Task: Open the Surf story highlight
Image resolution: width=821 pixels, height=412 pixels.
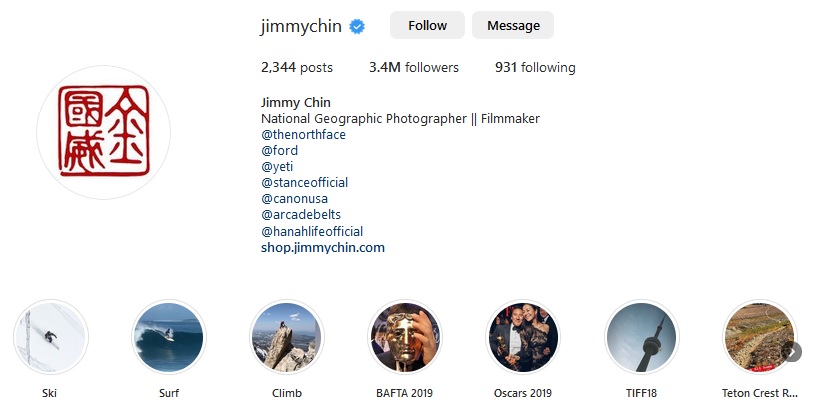Action: 169,337
